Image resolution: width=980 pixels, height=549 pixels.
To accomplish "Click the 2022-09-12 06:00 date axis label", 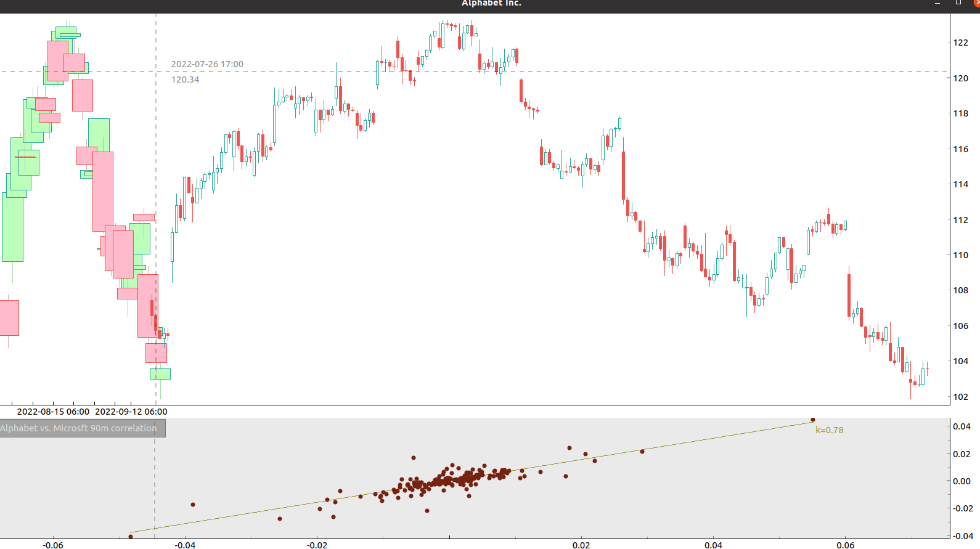I will coord(131,412).
